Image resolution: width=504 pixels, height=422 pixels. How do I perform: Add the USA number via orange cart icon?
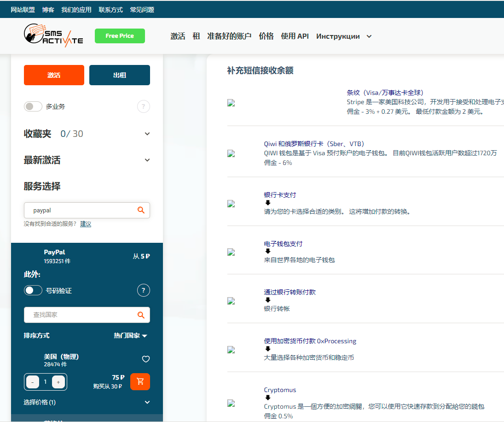(140, 381)
